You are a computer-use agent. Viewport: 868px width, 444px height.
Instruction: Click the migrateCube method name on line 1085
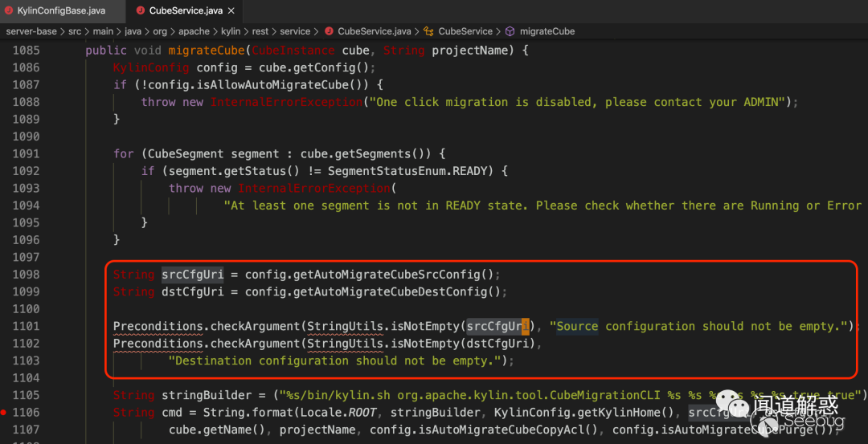(x=207, y=51)
